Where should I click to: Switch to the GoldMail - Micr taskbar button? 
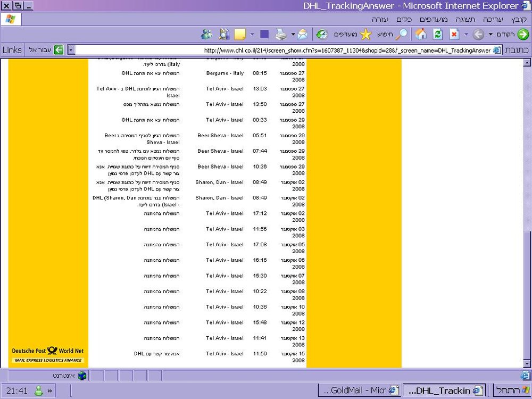pos(360,390)
